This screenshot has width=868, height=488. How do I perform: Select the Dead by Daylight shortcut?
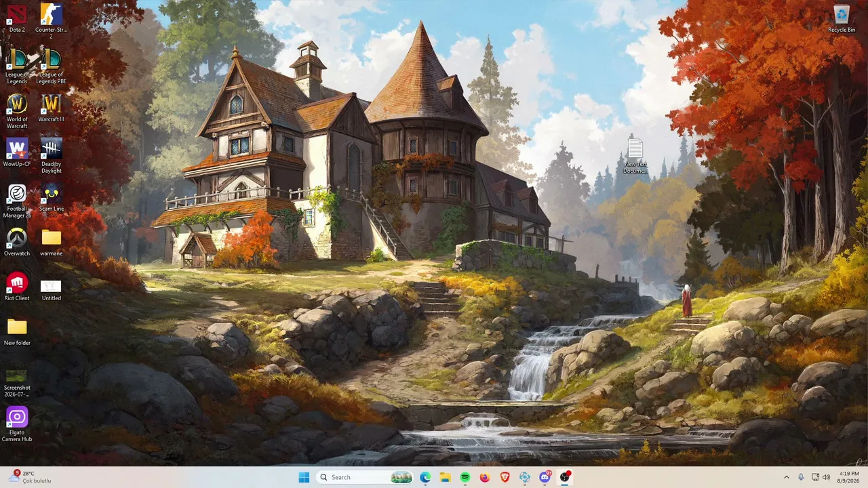tap(51, 156)
